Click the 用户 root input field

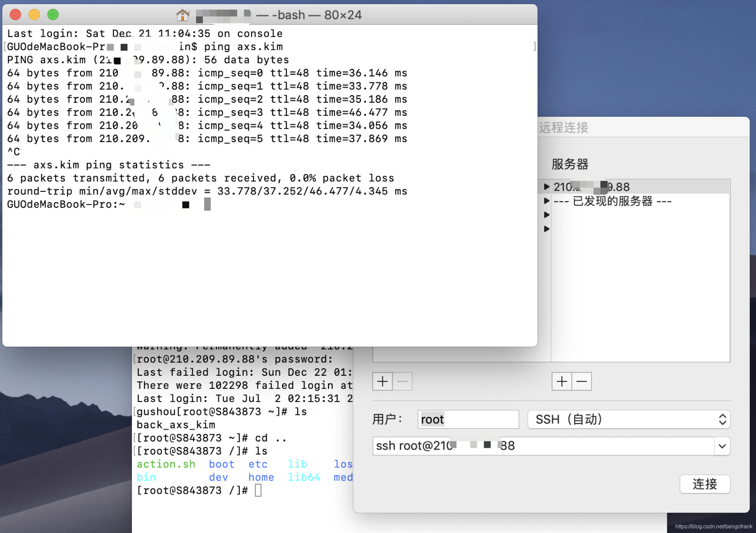coord(468,419)
